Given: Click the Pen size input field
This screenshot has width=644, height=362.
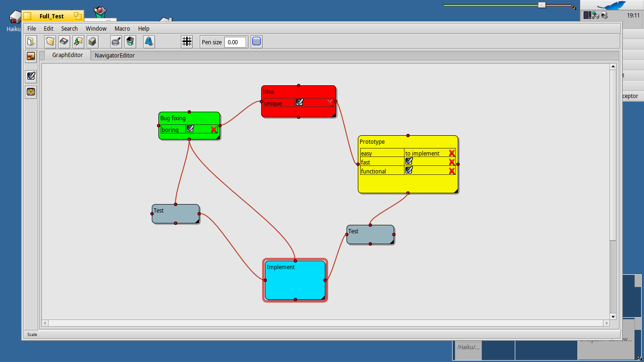Looking at the screenshot, I should point(235,42).
